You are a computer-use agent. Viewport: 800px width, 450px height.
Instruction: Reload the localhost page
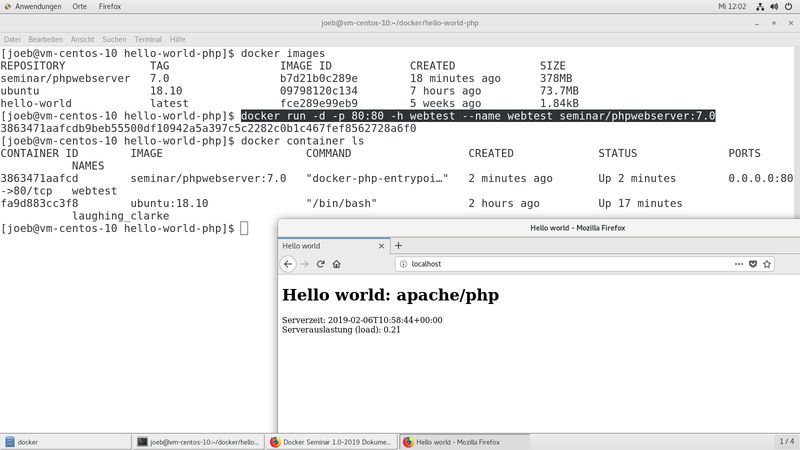pyautogui.click(x=321, y=264)
